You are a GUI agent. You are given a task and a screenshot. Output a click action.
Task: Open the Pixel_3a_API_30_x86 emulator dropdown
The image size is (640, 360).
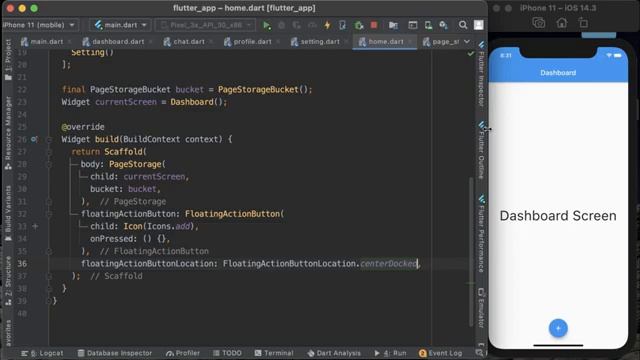[206, 25]
